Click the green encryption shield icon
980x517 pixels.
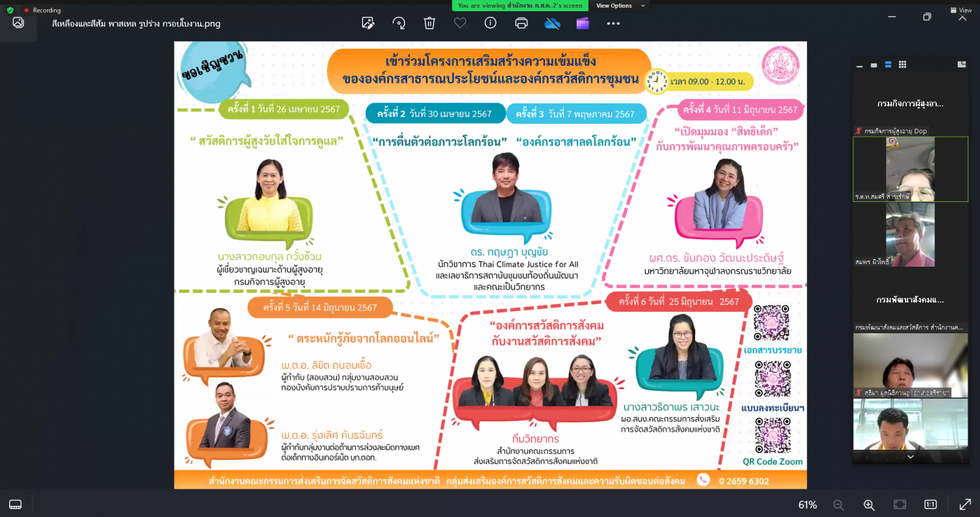10,10
